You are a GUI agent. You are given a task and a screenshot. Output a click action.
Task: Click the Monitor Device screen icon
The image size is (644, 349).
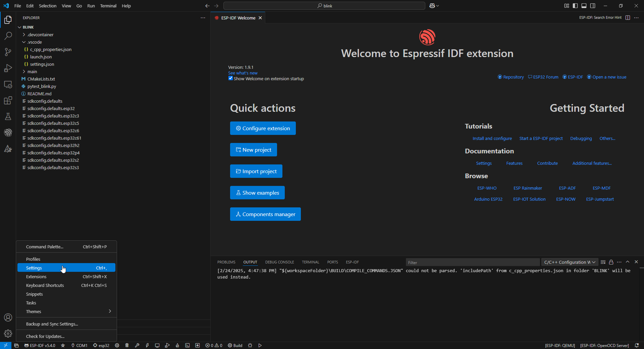(x=157, y=345)
